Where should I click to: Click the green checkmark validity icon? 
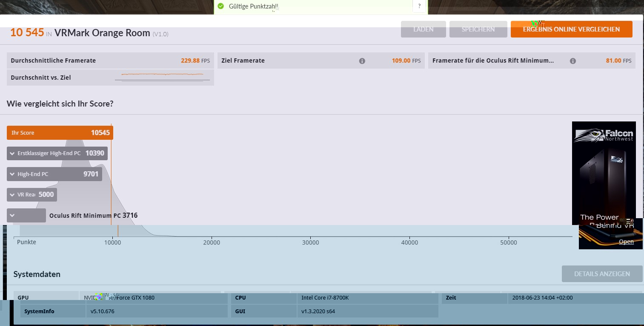[x=220, y=6]
